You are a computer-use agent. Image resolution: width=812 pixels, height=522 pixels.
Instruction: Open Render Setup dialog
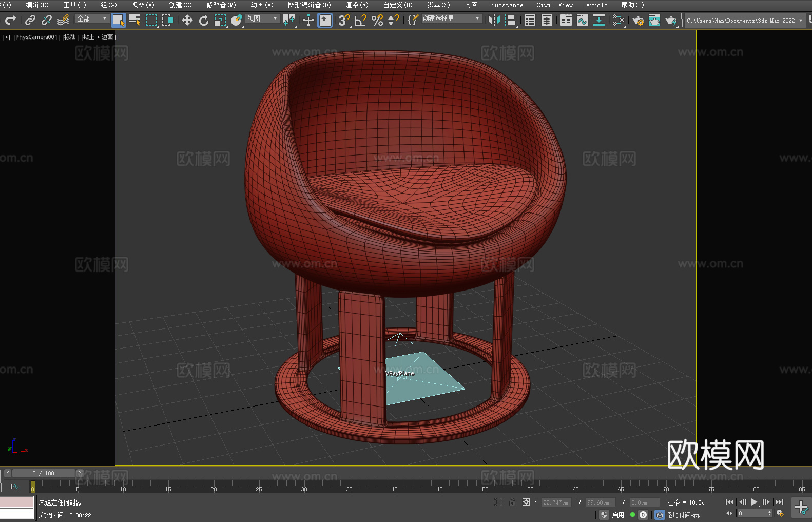[638, 20]
